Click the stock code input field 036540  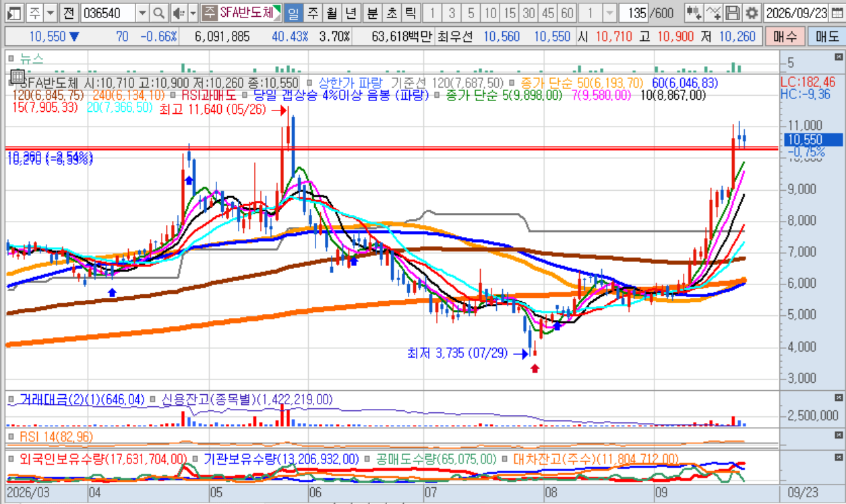pyautogui.click(x=108, y=13)
